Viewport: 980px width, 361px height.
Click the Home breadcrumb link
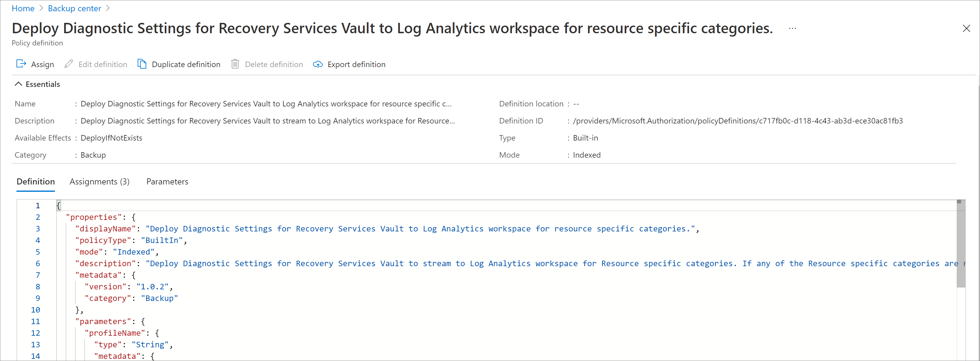(22, 9)
